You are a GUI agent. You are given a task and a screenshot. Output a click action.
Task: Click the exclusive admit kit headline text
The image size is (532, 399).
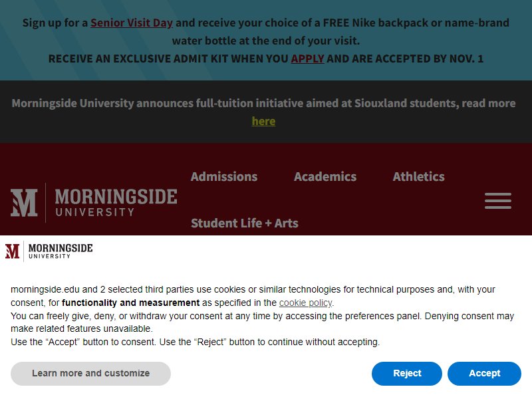tap(265, 59)
